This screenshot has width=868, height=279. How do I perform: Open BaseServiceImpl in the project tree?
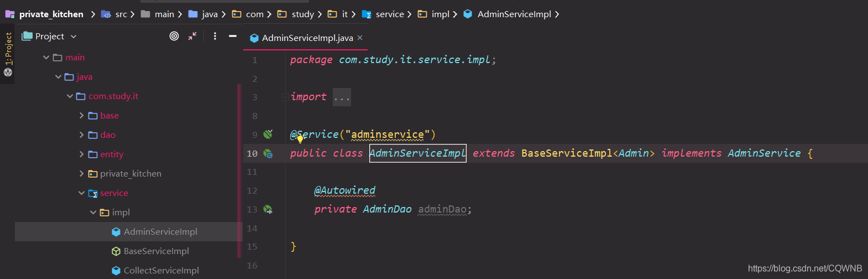click(x=128, y=251)
